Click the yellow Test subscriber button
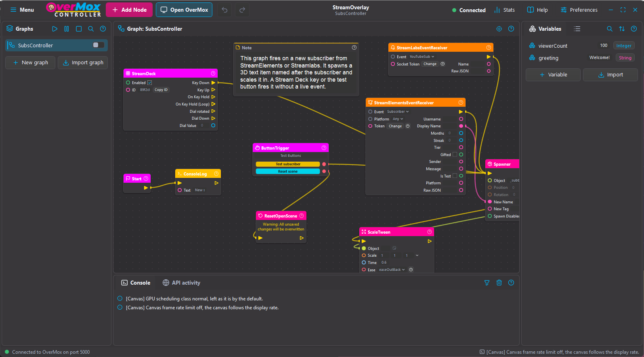Screen dimensions: 644x357 click(288, 164)
